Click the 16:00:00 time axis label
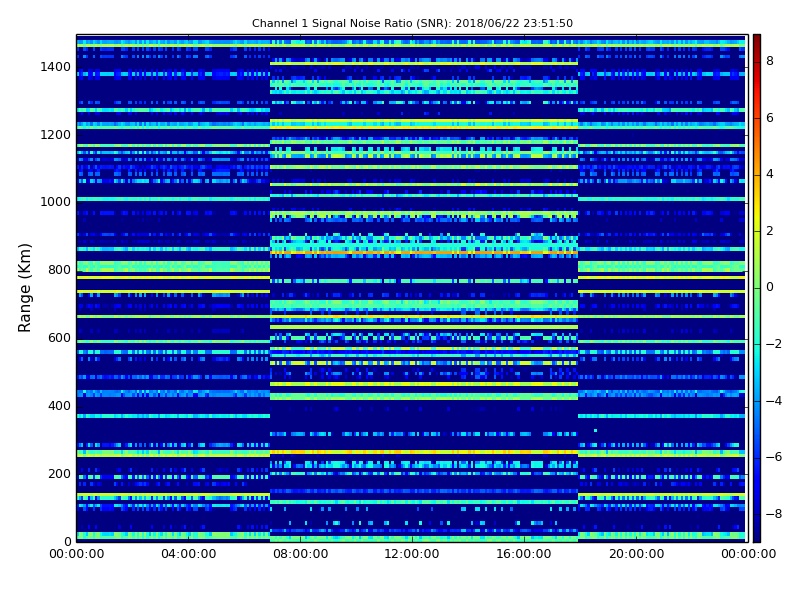Screen dimensions: 800x600 click(524, 554)
